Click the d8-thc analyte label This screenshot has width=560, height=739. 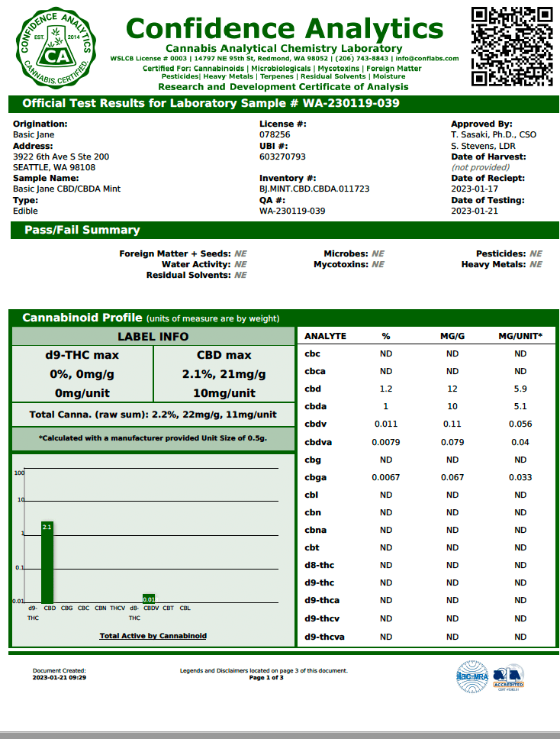tap(320, 565)
